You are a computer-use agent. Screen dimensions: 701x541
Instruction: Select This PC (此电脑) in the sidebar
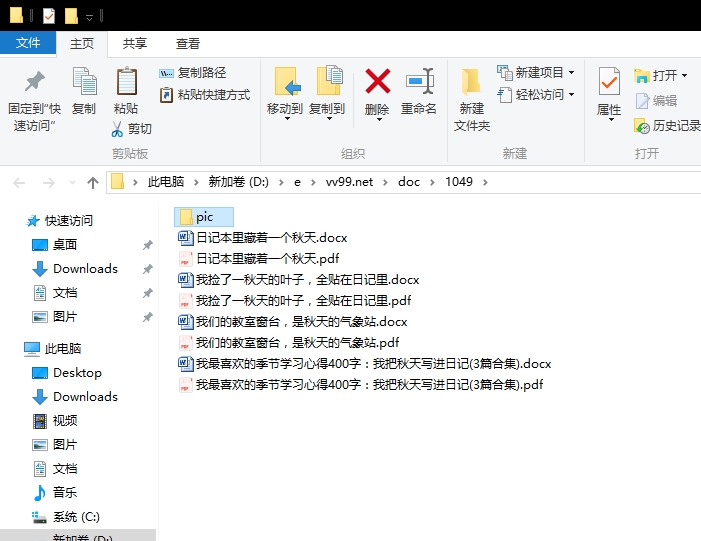click(x=53, y=349)
